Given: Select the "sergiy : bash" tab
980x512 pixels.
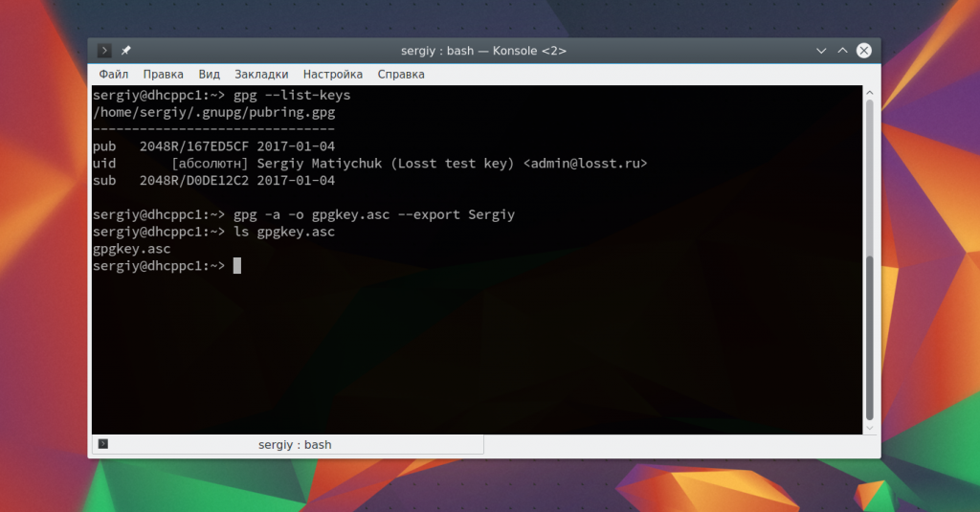Looking at the screenshot, I should coord(294,445).
